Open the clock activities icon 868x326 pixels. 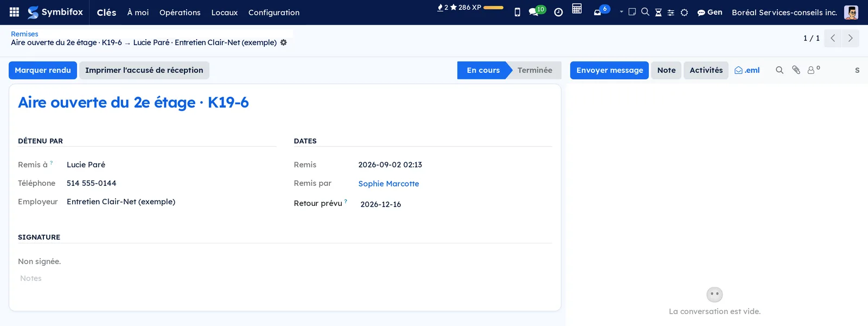pos(558,12)
